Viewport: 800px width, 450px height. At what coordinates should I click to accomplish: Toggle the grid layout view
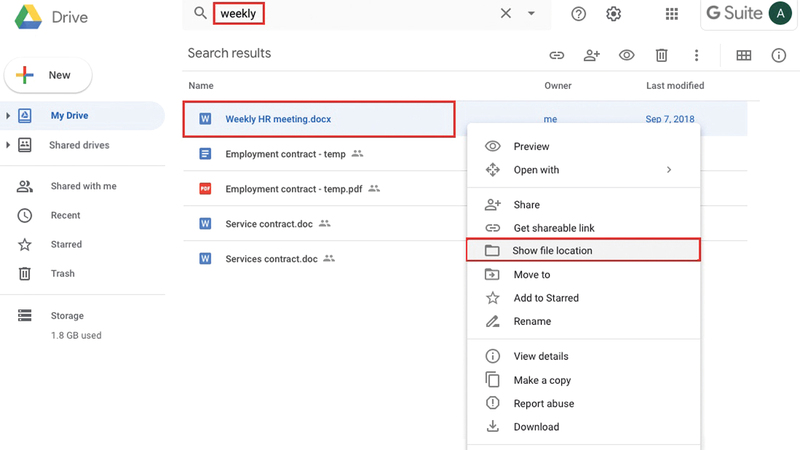(x=744, y=56)
